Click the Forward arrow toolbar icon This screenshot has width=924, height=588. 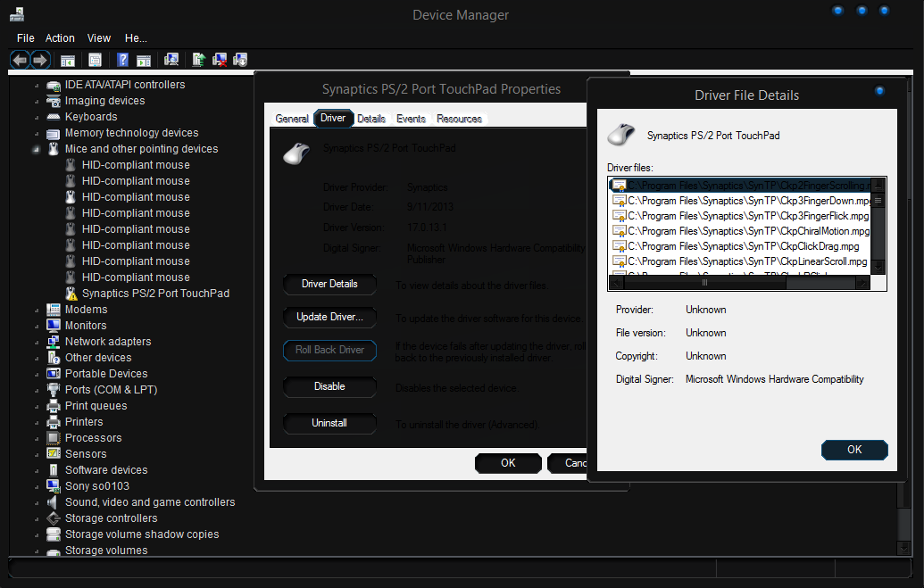(x=40, y=60)
